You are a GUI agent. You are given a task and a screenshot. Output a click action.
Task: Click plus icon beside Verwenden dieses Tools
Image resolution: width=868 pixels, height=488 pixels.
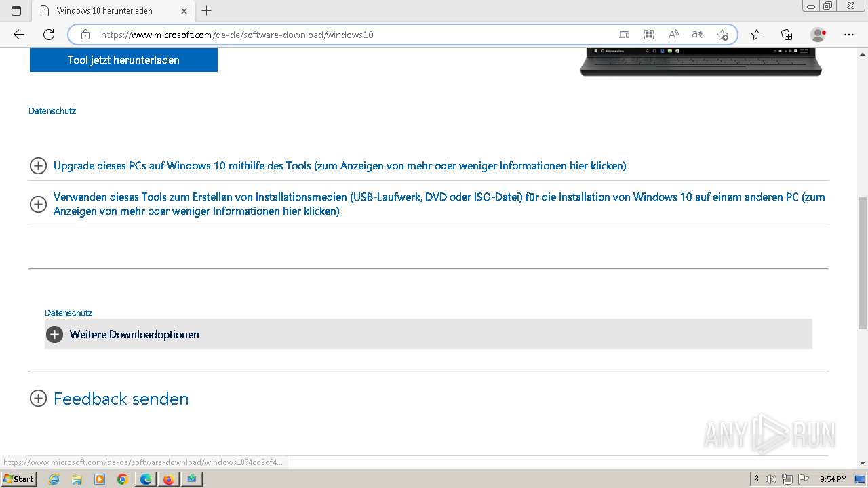click(x=38, y=204)
